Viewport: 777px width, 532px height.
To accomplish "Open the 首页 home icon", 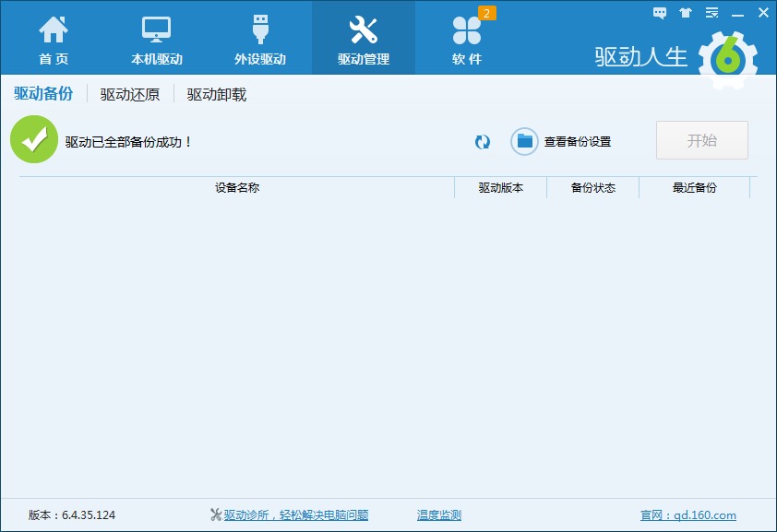I will point(54,30).
